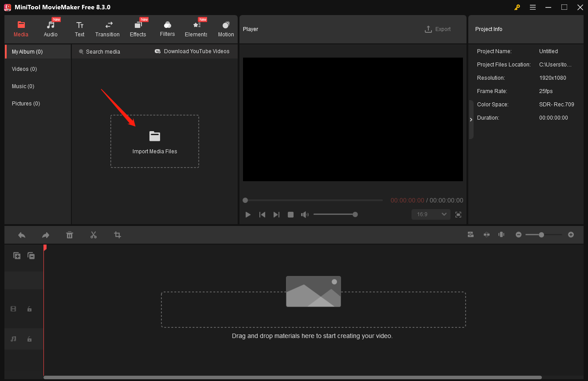The width and height of the screenshot is (588, 381).
Task: Click the upgrade key icon
Action: pyautogui.click(x=517, y=7)
